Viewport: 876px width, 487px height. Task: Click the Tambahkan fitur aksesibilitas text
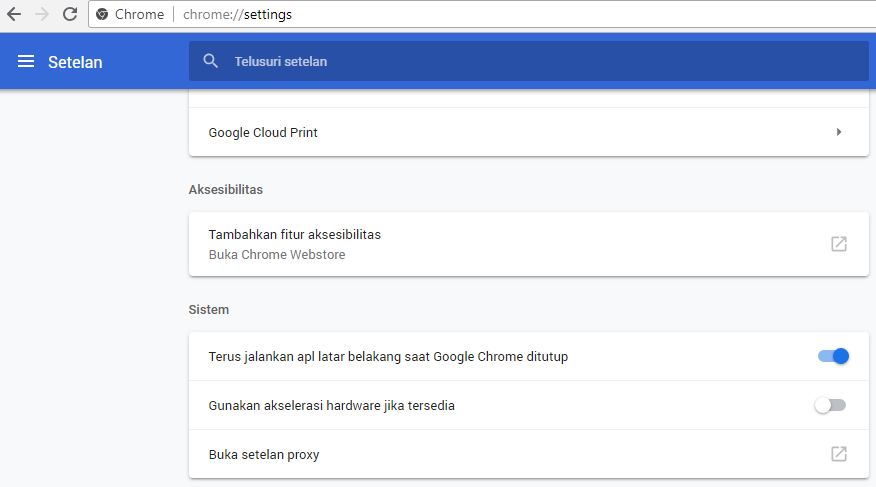pyautogui.click(x=294, y=234)
